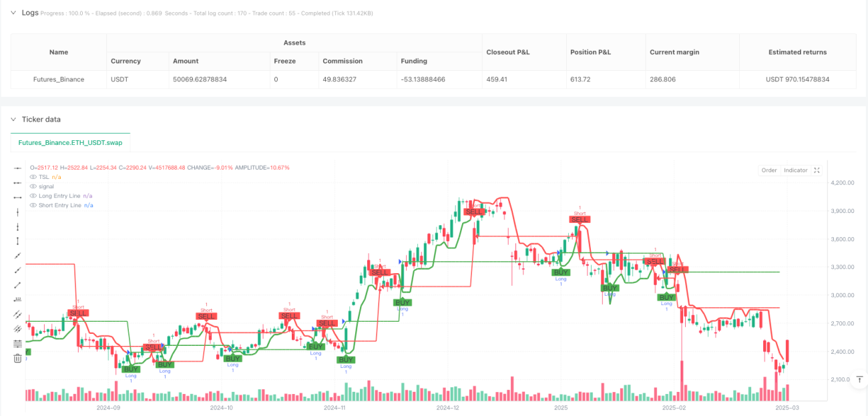Image resolution: width=868 pixels, height=416 pixels.
Task: Select the Fibonacci lines tool
Action: (17, 343)
